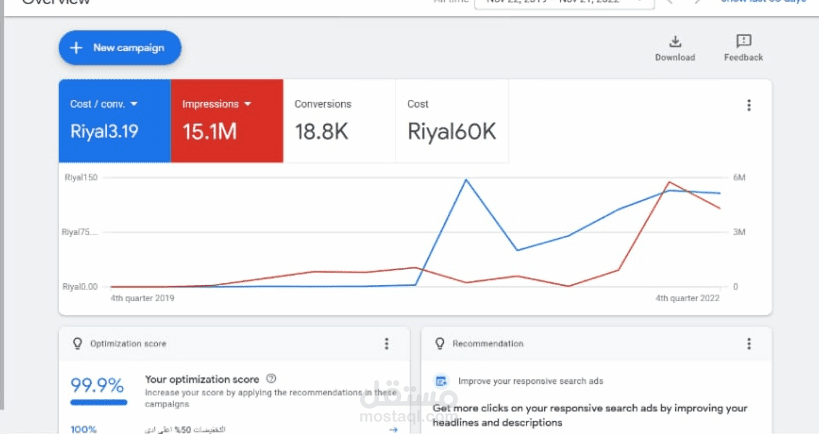Click the responsive search ads icon

point(441,381)
